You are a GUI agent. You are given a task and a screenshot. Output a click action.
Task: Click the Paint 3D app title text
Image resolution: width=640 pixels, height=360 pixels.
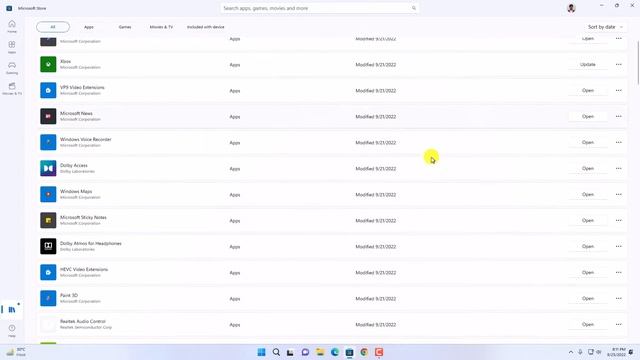pyautogui.click(x=69, y=295)
